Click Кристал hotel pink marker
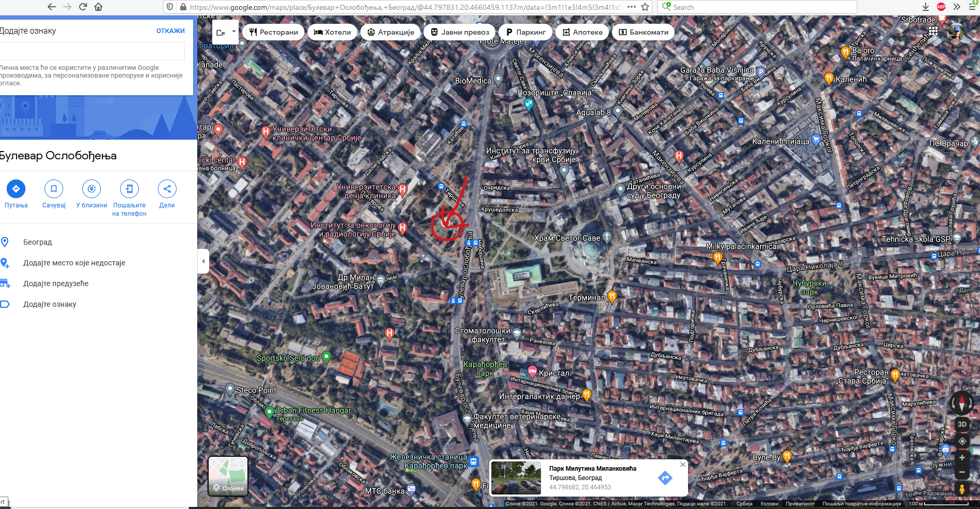Screen dimensions: 980x509 (532, 371)
